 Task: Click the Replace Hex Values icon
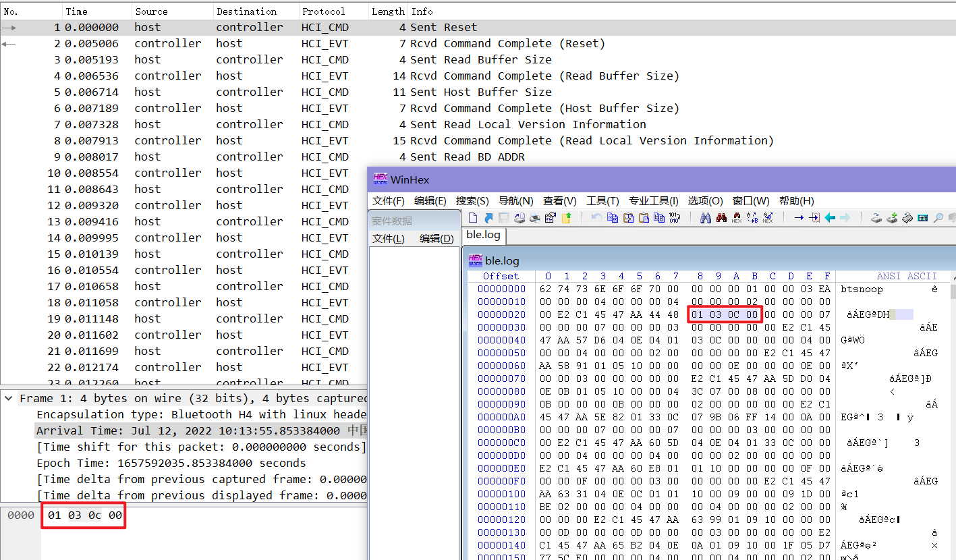coord(768,218)
